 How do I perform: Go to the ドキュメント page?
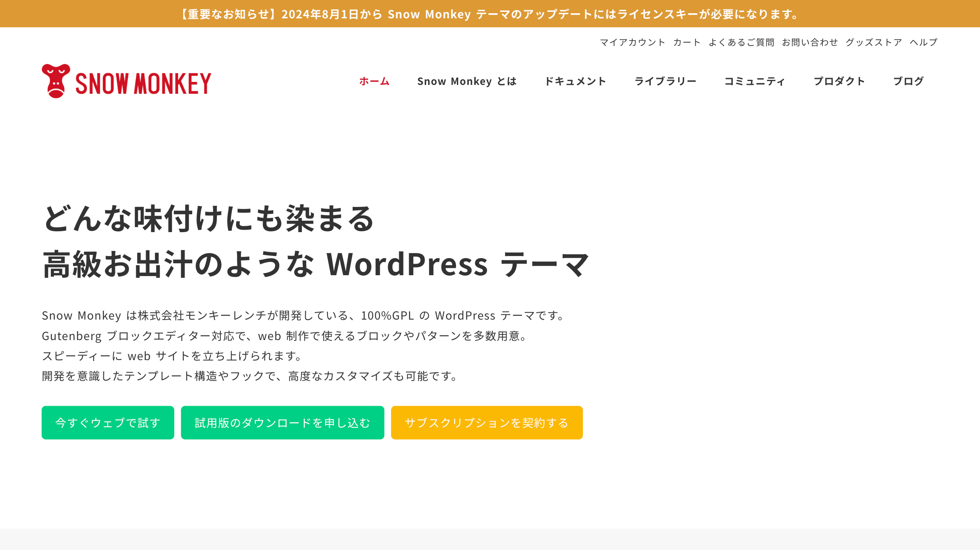point(575,81)
